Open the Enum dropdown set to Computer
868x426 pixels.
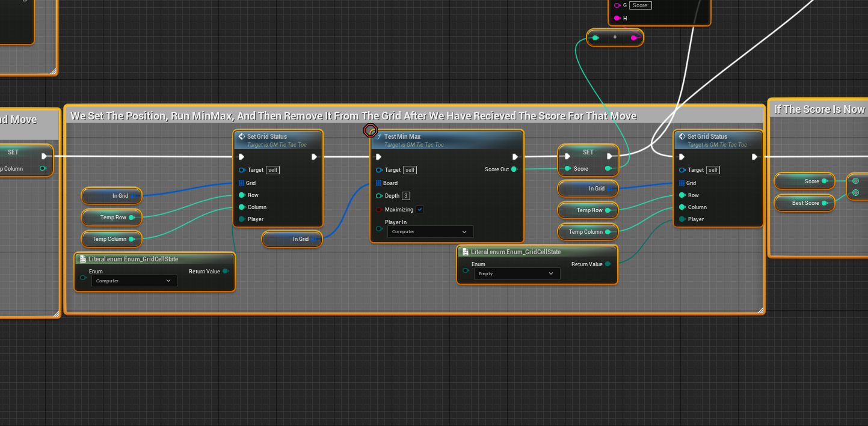click(134, 281)
